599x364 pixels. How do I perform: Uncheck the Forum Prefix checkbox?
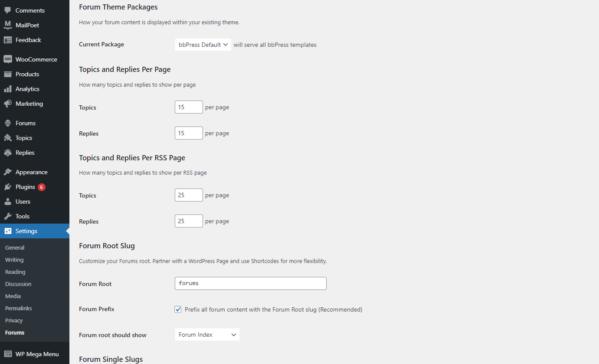(x=178, y=309)
